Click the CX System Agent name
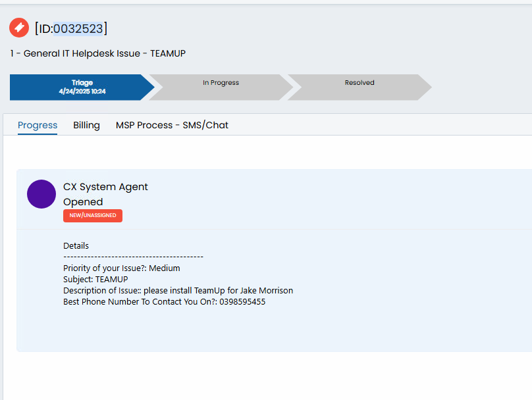The height and width of the screenshot is (400, 532). 105,187
